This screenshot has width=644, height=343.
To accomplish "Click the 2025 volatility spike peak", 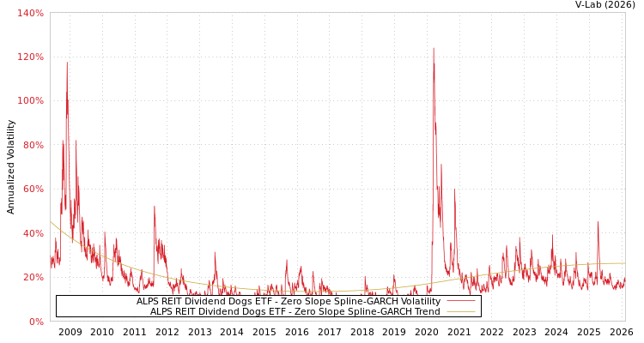I will [598, 222].
